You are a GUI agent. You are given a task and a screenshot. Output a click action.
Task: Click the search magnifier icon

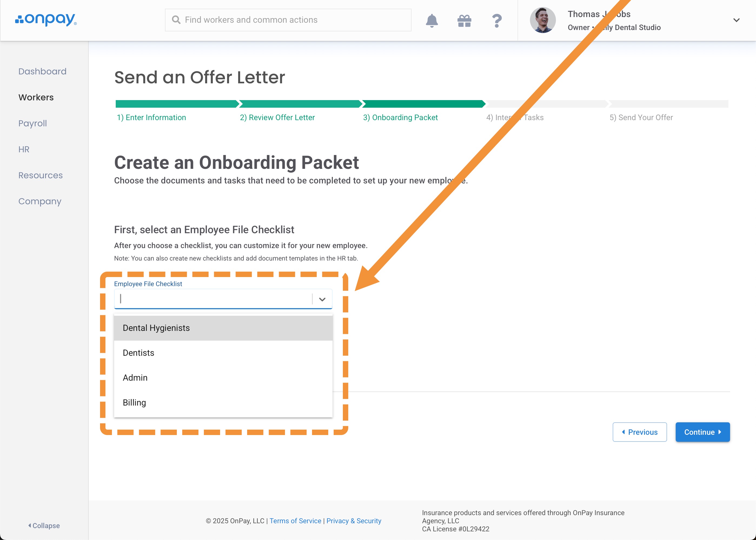(176, 20)
